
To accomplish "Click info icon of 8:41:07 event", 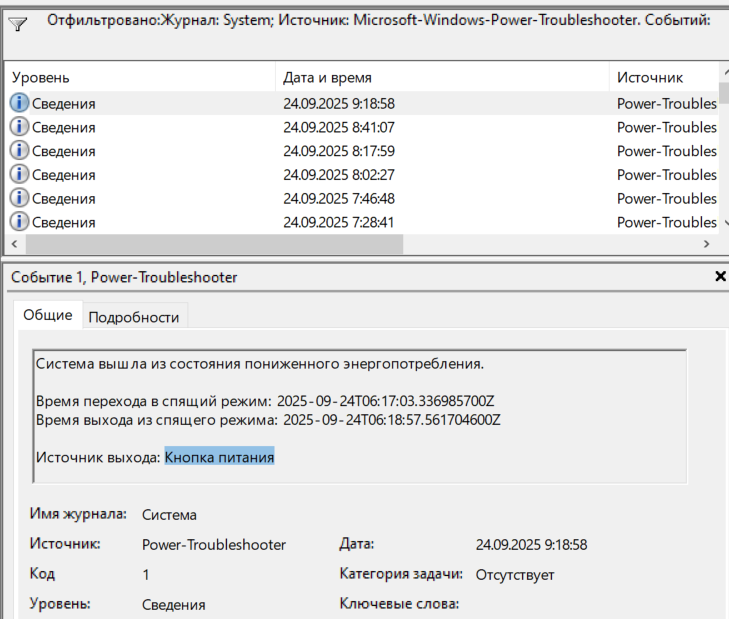I will coord(19,126).
